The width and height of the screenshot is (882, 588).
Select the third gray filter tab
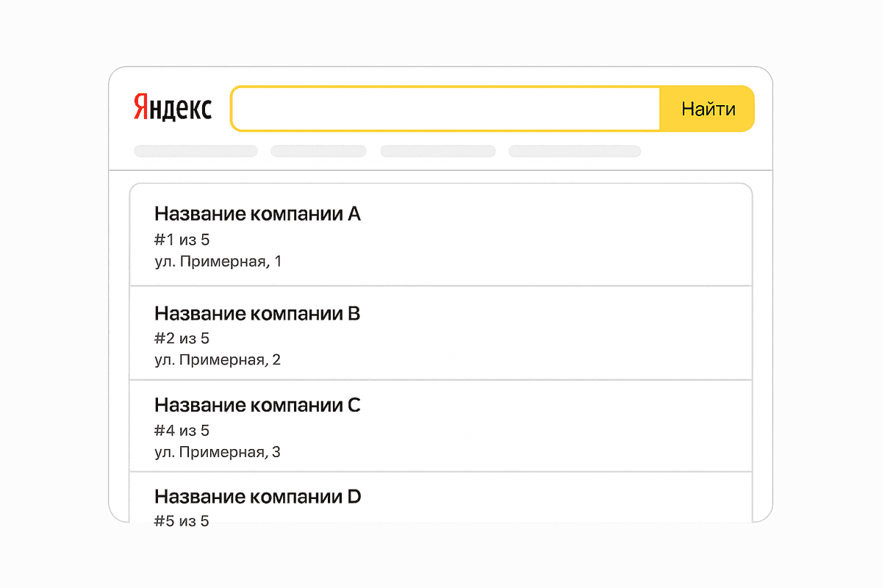tap(437, 151)
